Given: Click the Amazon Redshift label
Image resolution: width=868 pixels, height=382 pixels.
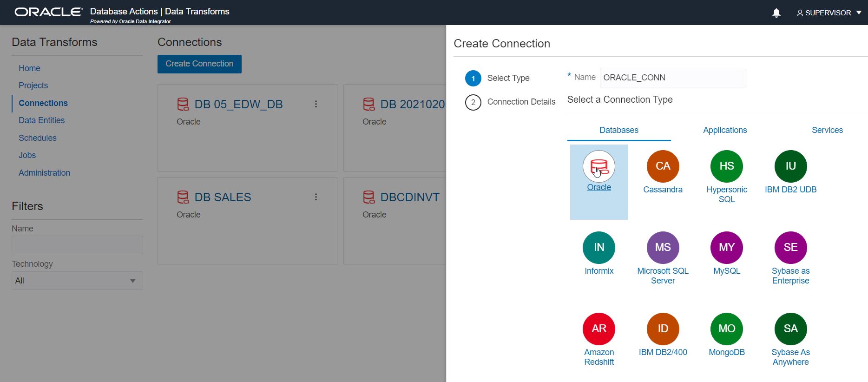Looking at the screenshot, I should pyautogui.click(x=599, y=357).
